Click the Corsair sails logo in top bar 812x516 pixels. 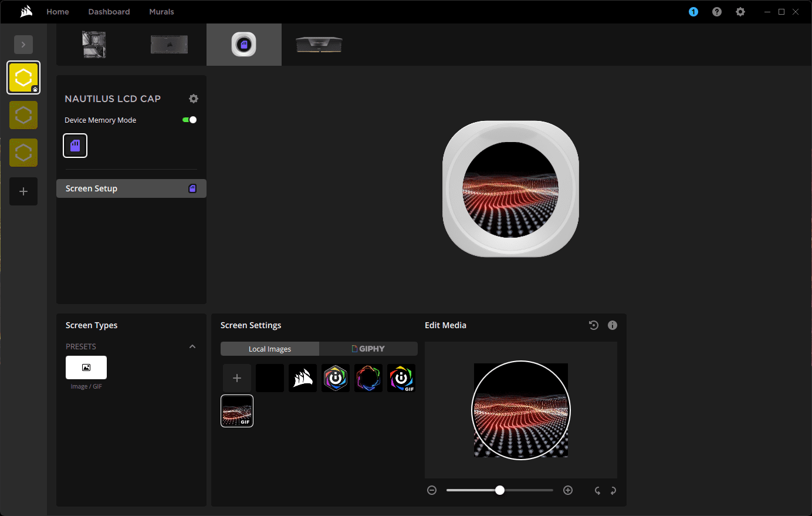tap(26, 11)
